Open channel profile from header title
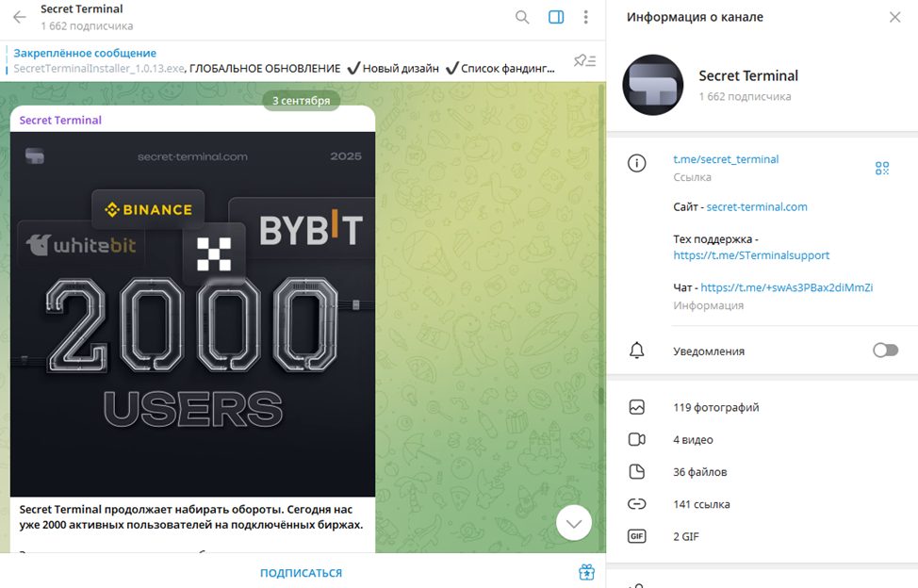This screenshot has height=588, width=918. coord(82,8)
